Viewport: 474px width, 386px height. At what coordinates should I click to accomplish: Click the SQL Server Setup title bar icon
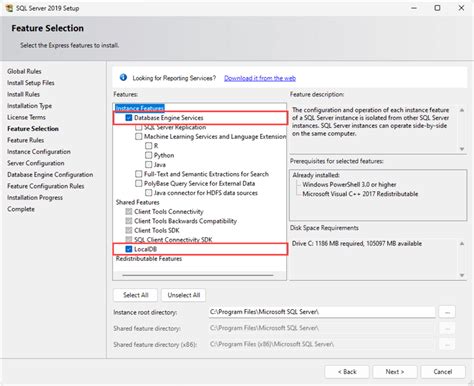coord(9,8)
